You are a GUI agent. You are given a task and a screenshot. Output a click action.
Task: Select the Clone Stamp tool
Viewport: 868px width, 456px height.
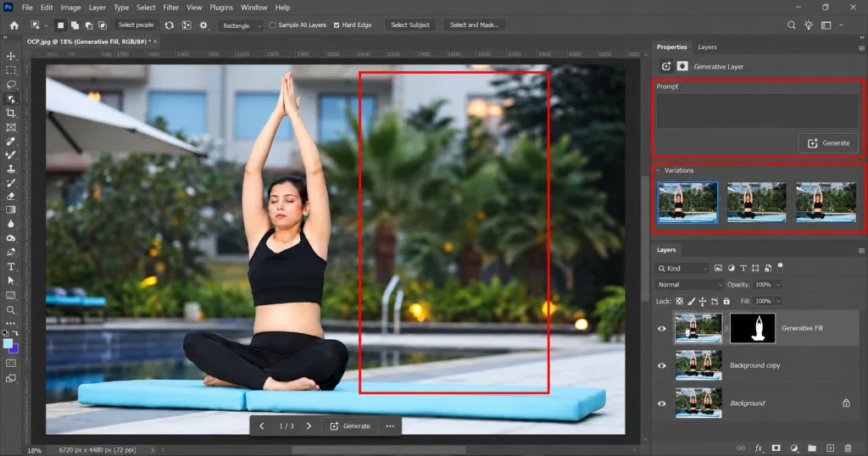(x=11, y=169)
